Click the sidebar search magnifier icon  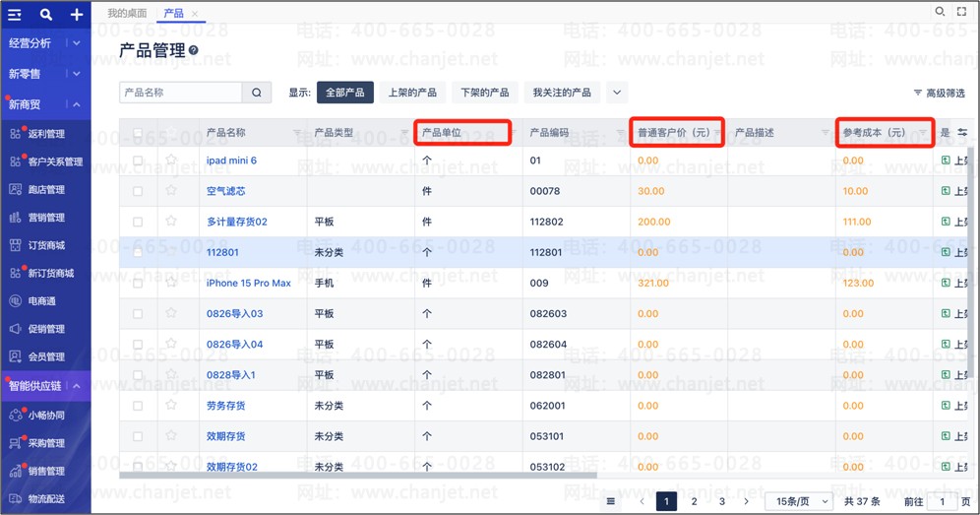point(45,14)
